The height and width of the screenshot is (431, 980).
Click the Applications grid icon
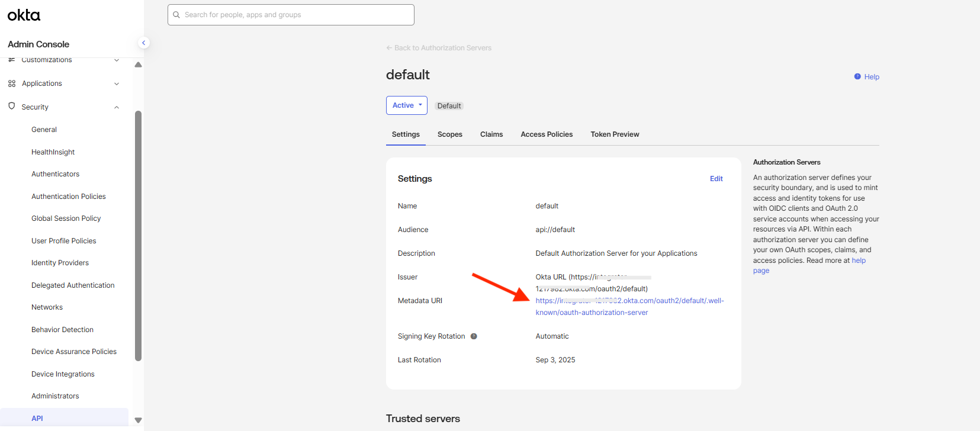(x=12, y=83)
